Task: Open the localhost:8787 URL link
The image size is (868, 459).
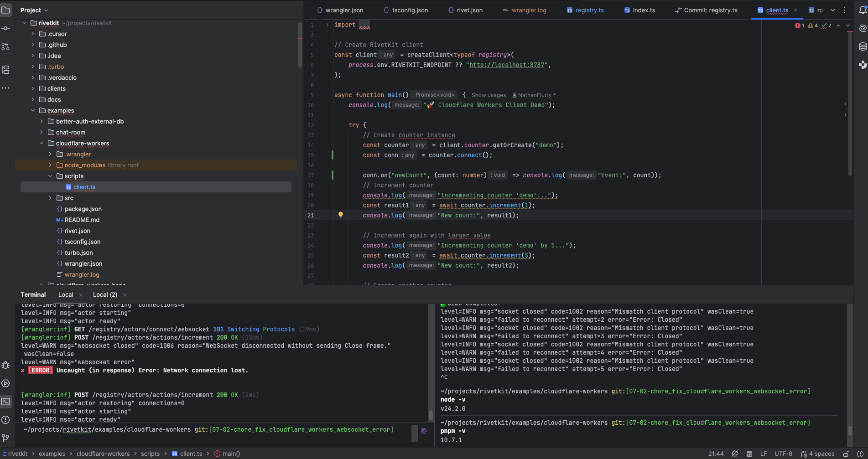Action: 507,65
